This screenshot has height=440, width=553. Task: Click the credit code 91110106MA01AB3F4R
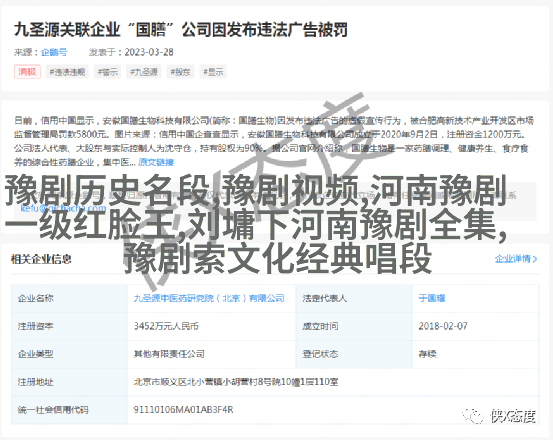[183, 410]
